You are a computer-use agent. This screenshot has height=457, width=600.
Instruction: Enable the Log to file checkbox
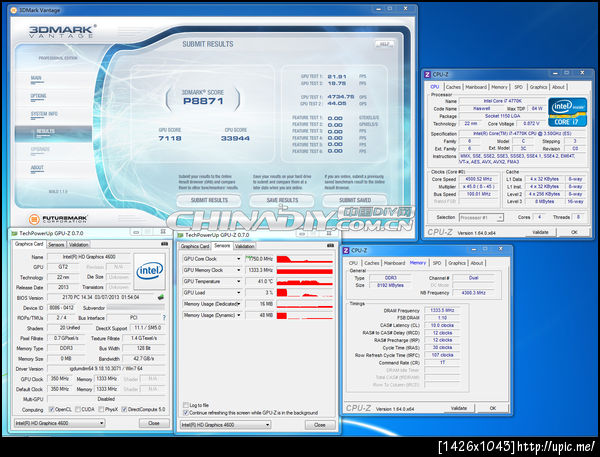pyautogui.click(x=186, y=405)
